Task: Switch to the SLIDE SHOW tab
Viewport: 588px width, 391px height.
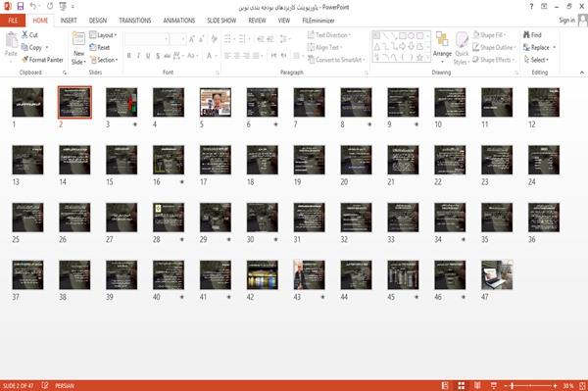Action: 221,21
